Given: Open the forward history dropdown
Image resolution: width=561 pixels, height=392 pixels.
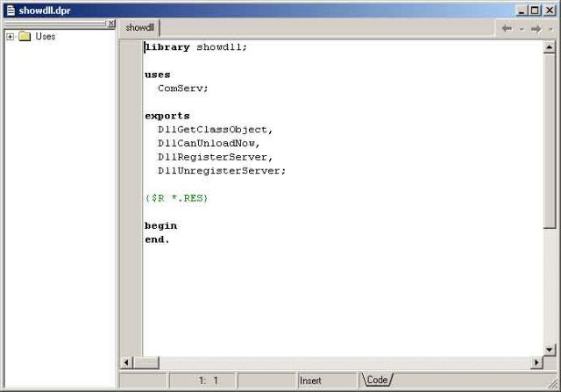Looking at the screenshot, I should [x=550, y=29].
